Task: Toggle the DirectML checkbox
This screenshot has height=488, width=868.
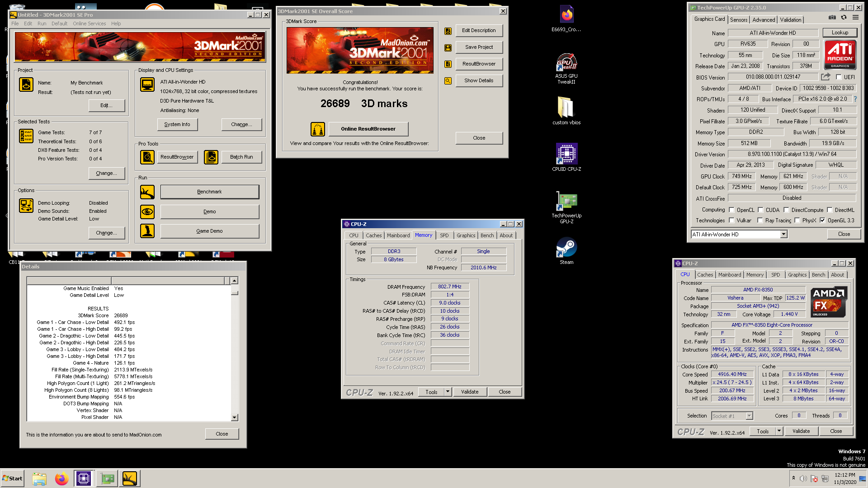Action: coord(830,210)
